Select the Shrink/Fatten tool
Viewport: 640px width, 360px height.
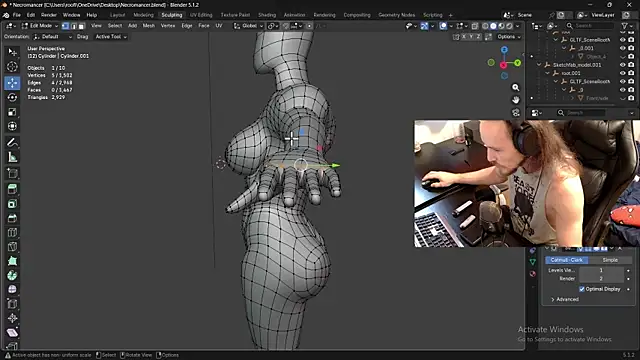tap(12, 318)
